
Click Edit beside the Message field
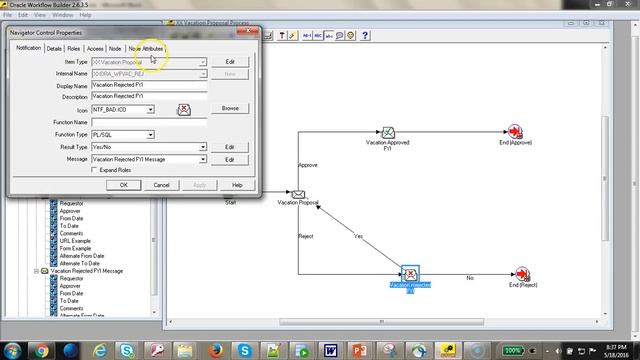230,160
